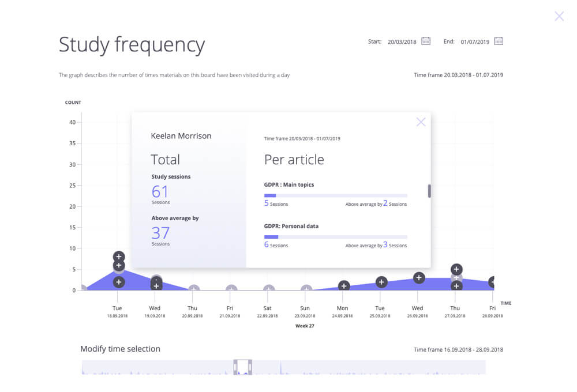Close the Study frequency page
The width and height of the screenshot is (577, 392).
click(559, 16)
